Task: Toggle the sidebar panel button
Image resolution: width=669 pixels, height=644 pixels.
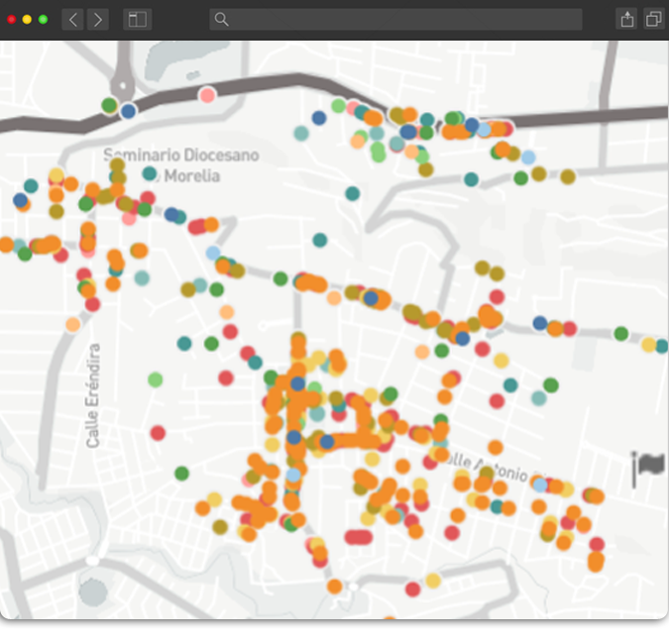Action: pos(137,19)
